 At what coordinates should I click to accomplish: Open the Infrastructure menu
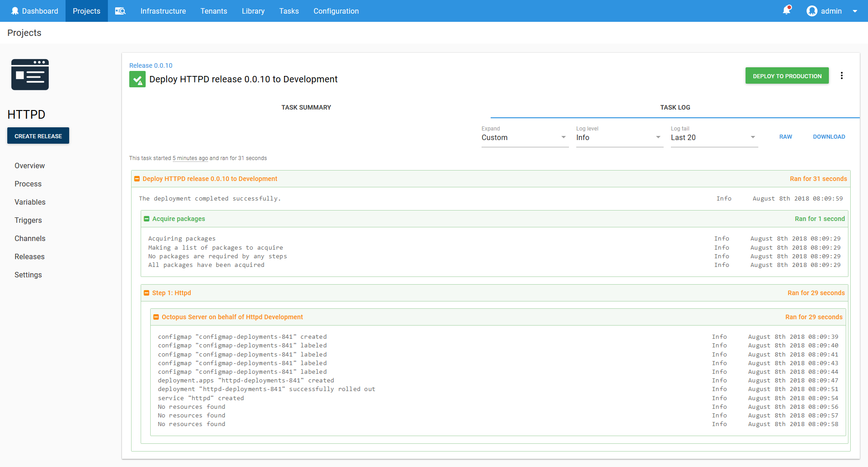point(163,11)
